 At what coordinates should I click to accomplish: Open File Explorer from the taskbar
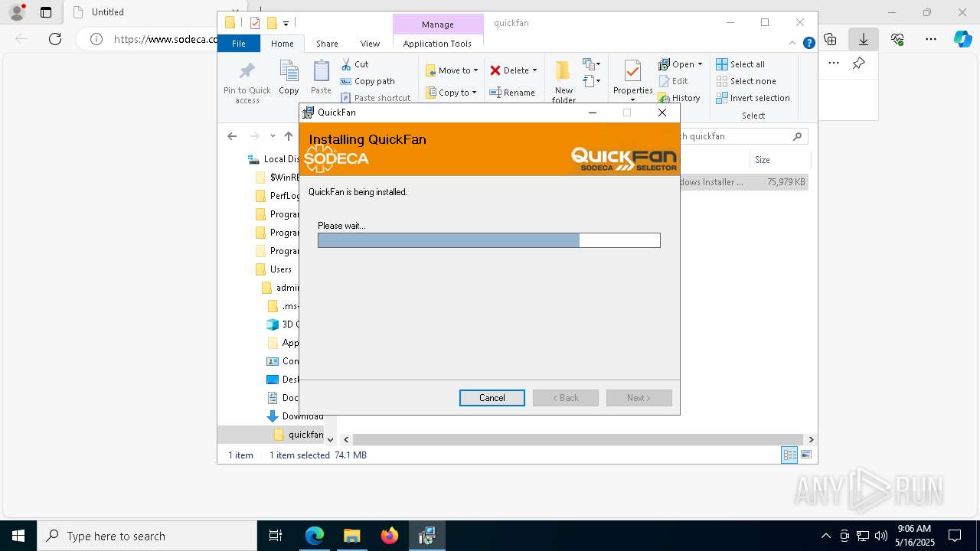[351, 536]
